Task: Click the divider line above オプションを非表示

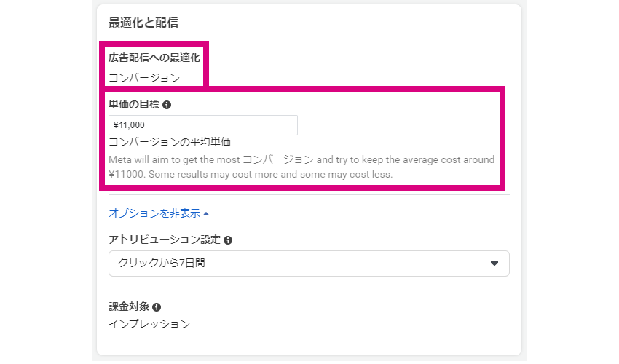Action: click(309, 194)
